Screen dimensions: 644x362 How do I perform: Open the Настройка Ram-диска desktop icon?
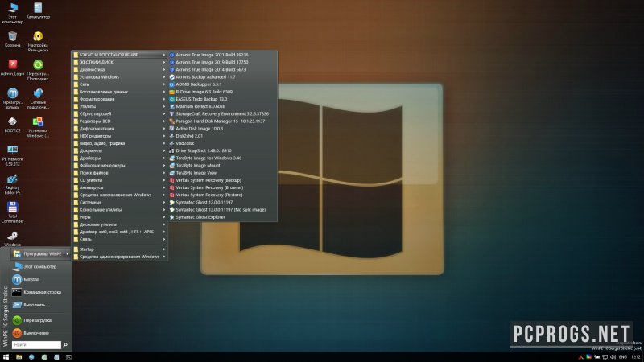38,42
